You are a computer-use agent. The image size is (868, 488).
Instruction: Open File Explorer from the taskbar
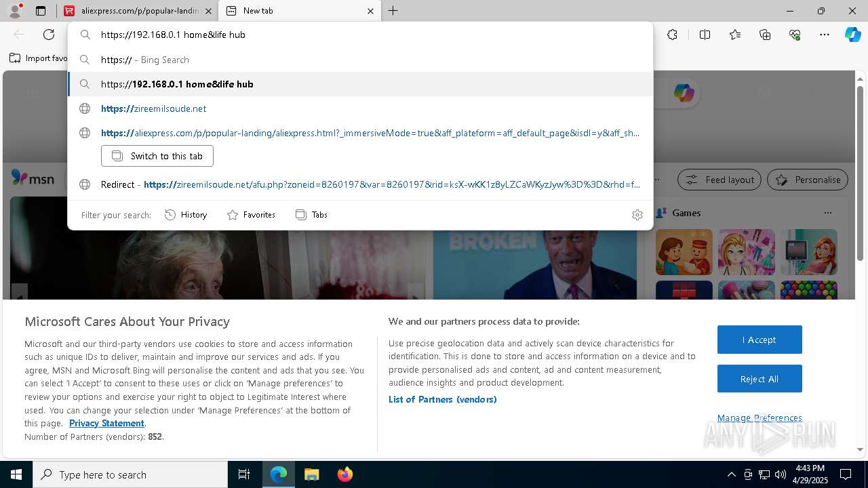coord(311,474)
